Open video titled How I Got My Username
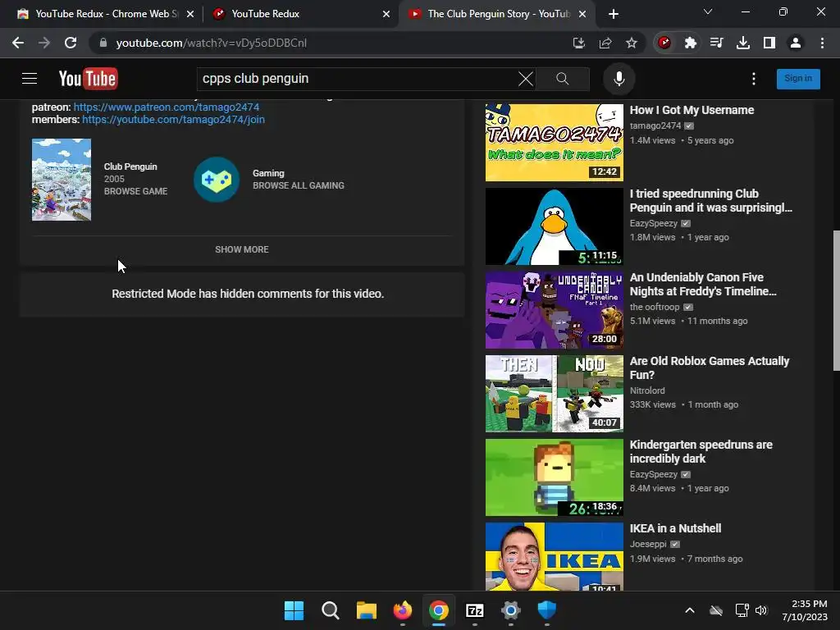This screenshot has height=630, width=840. [692, 110]
